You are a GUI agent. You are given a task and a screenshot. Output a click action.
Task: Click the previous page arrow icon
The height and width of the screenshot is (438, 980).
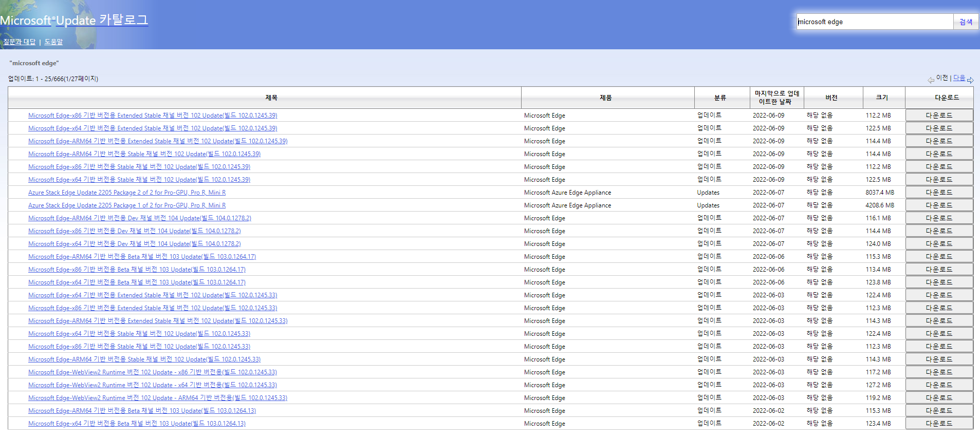(931, 80)
